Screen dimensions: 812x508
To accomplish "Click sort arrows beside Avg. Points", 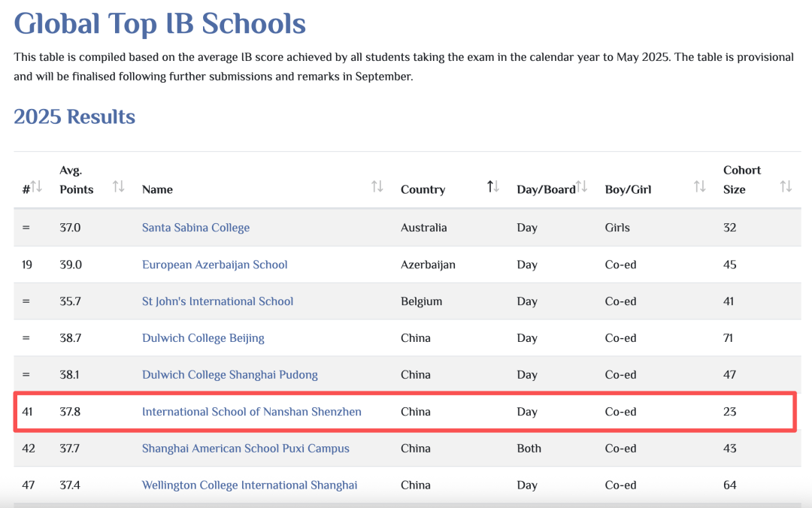I will [x=118, y=186].
